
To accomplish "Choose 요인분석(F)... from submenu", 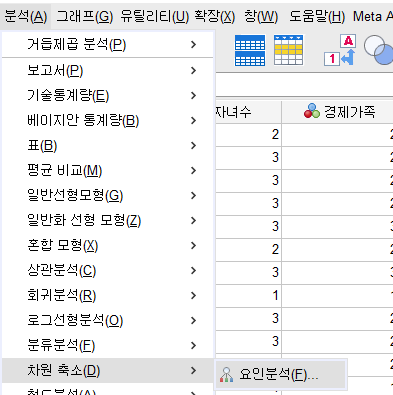I will tap(281, 374).
